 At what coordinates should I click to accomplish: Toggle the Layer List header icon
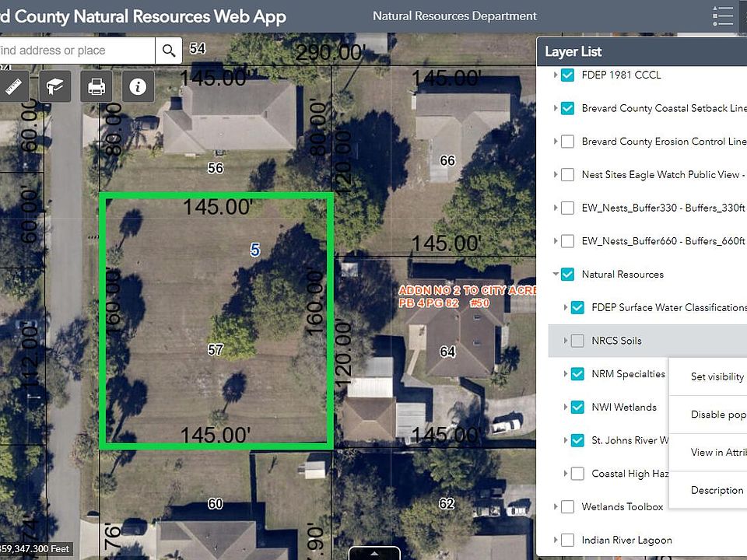pos(722,16)
